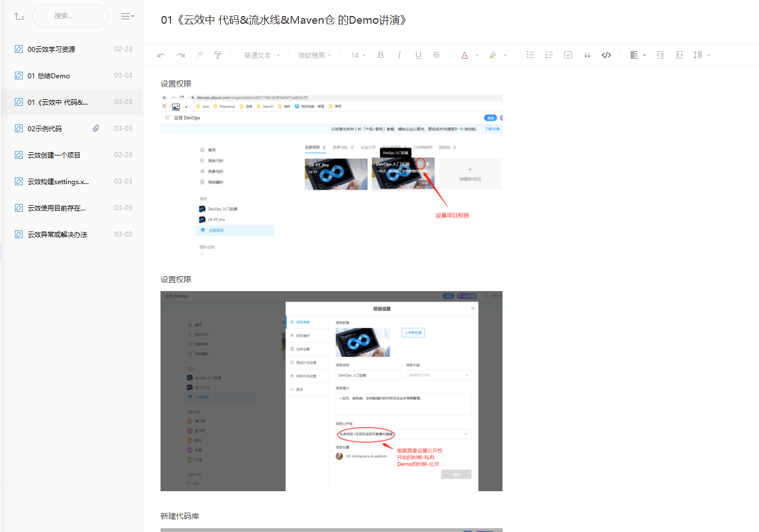
Task: Click the line spacing icon
Action: pos(698,55)
